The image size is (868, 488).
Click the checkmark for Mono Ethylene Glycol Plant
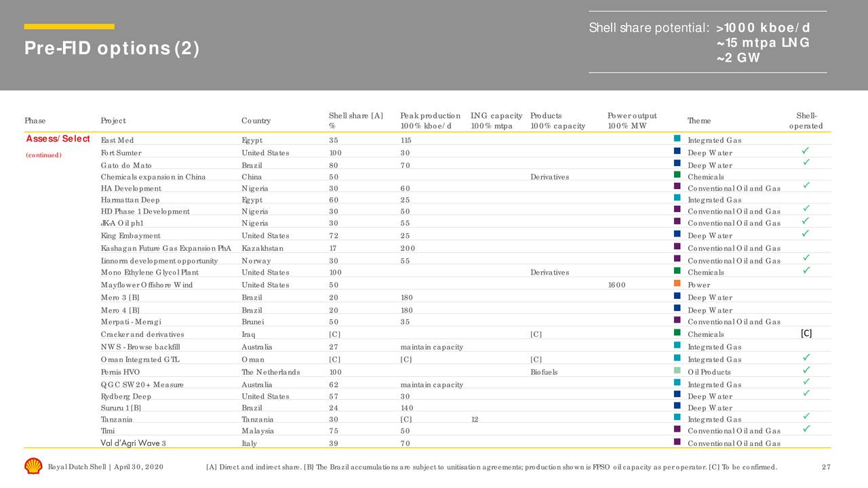click(x=806, y=270)
